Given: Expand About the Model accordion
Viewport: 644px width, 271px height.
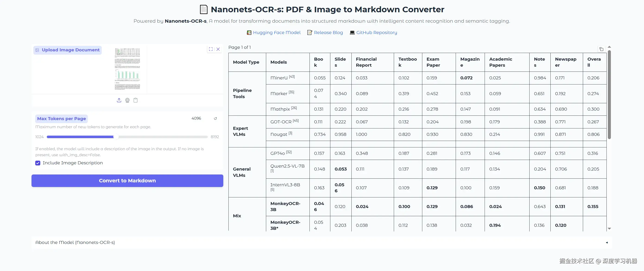Looking at the screenshot, I should click(75, 242).
